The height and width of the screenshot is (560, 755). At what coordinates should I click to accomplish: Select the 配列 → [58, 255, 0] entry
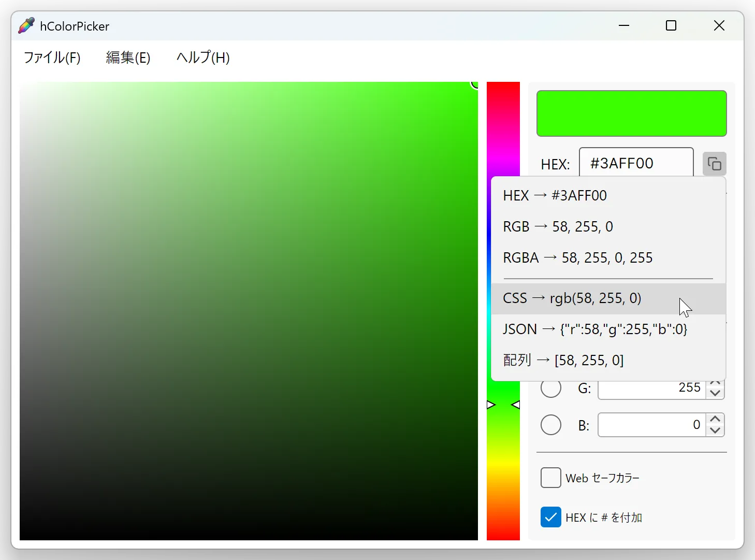tap(563, 360)
